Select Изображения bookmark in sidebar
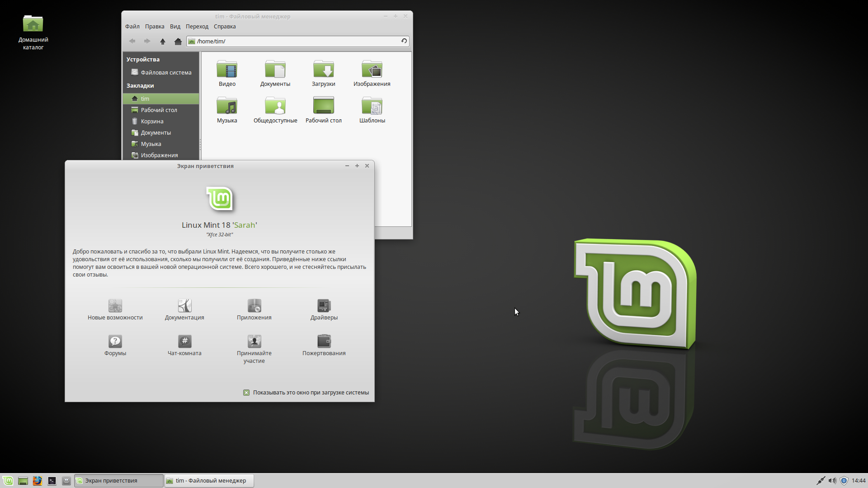Image resolution: width=868 pixels, height=488 pixels. click(161, 155)
